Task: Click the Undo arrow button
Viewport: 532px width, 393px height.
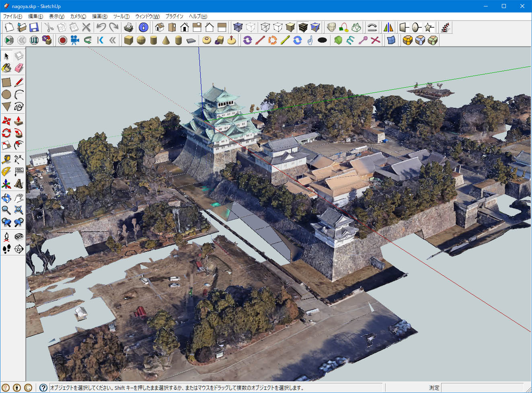Action: click(101, 27)
